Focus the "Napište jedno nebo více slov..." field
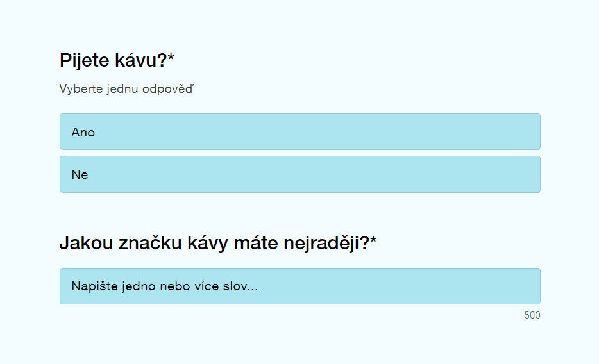The image size is (599, 364). coord(299,286)
